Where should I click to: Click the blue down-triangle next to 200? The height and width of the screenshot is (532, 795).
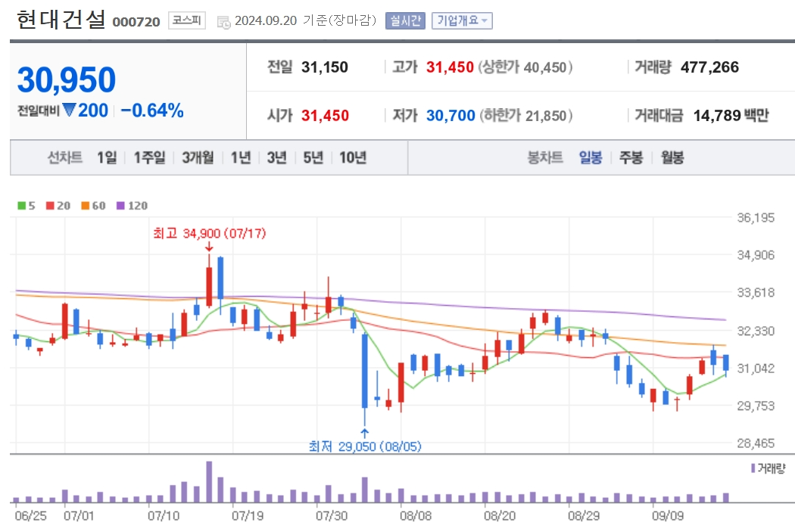[x=69, y=110]
